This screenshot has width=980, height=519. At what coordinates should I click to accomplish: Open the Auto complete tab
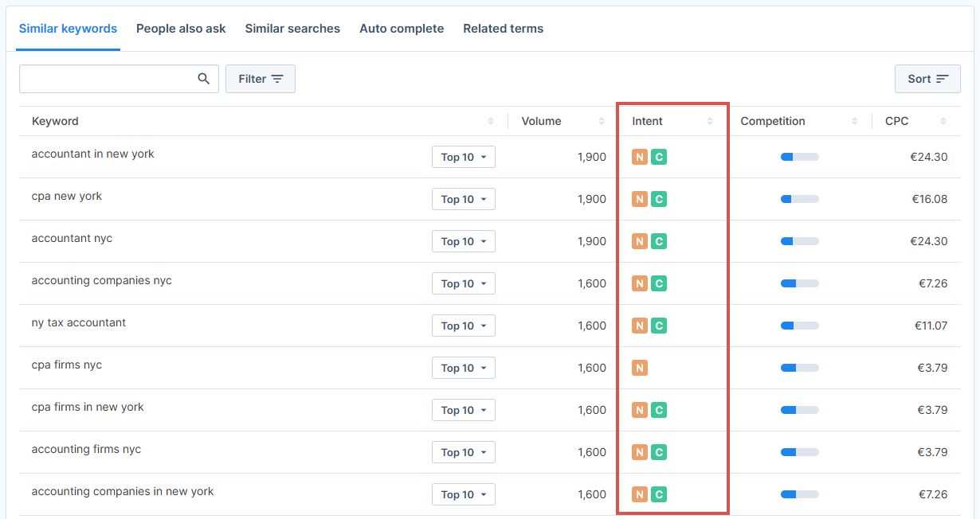pyautogui.click(x=402, y=29)
